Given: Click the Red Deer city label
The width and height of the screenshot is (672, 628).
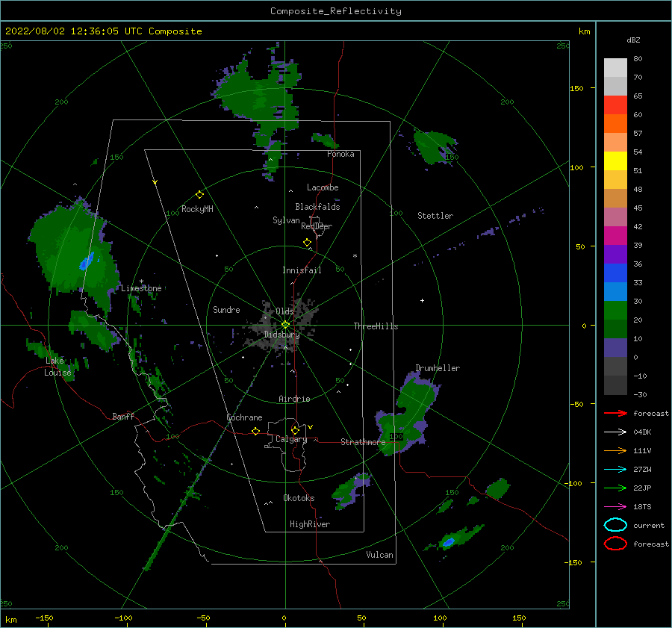Looking at the screenshot, I should click(x=317, y=226).
